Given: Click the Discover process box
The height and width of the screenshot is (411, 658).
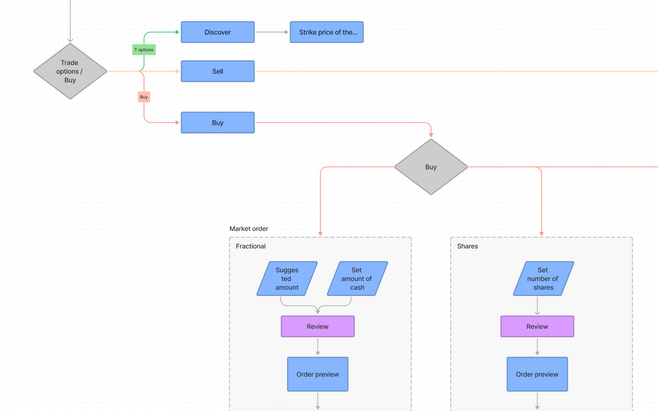Looking at the screenshot, I should click(x=217, y=32).
